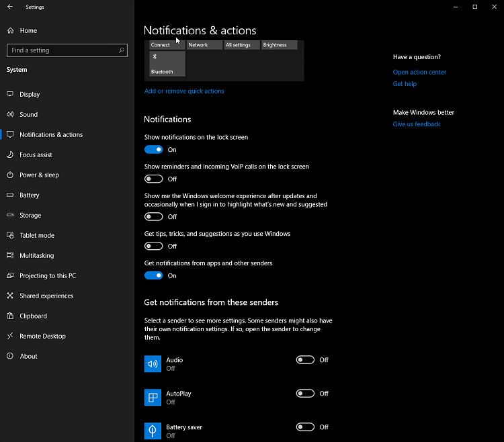This screenshot has height=442, width=504.
Task: Click the AutoPlay sender icon
Action: 153,398
